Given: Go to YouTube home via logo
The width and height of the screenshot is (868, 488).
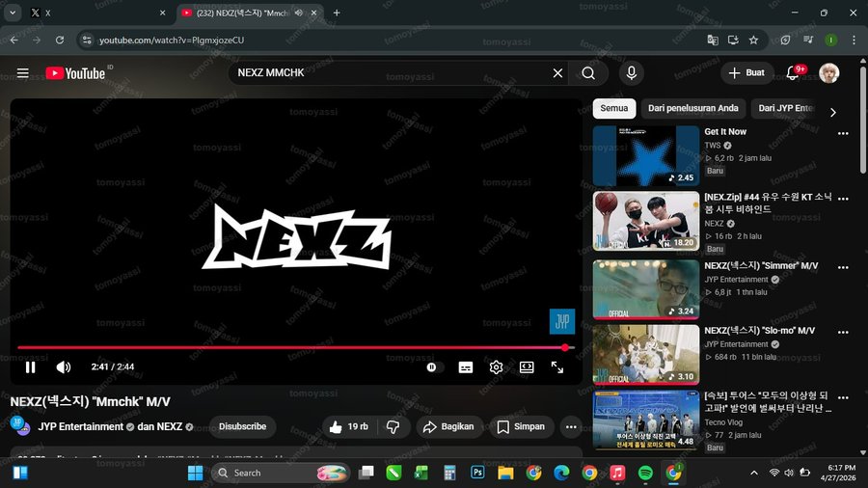Looking at the screenshot, I should [x=75, y=73].
